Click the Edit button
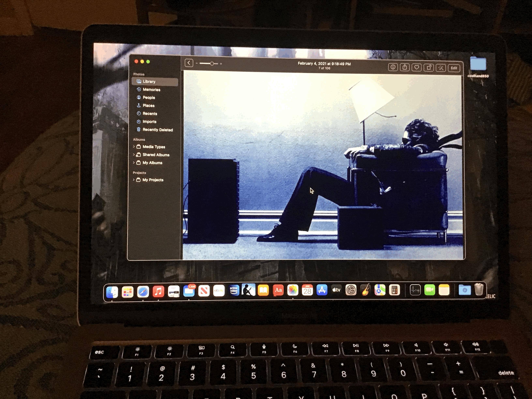The image size is (532, 399). (x=454, y=68)
